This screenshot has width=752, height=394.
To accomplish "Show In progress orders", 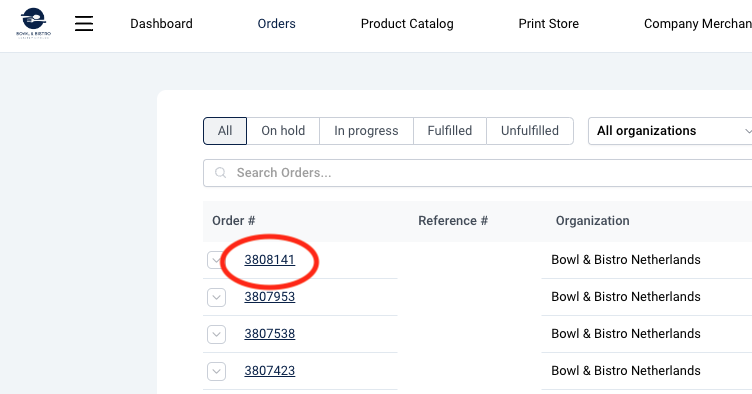I will tap(366, 131).
